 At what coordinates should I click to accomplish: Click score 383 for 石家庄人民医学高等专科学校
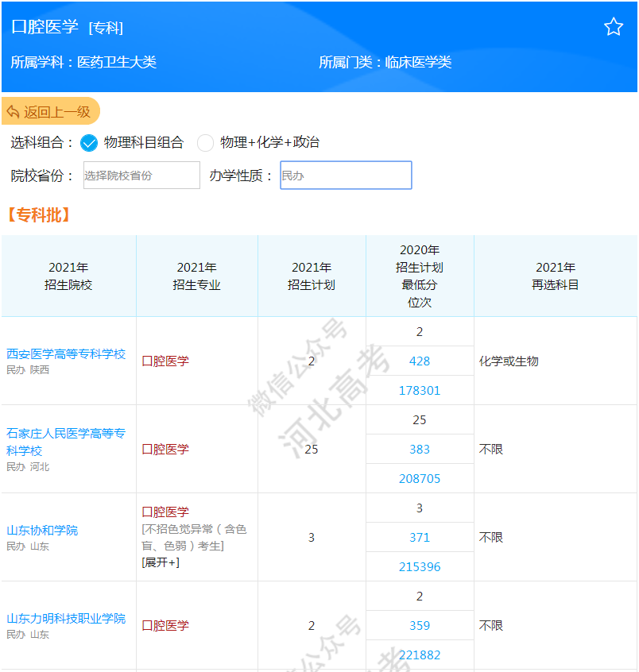[x=419, y=449]
